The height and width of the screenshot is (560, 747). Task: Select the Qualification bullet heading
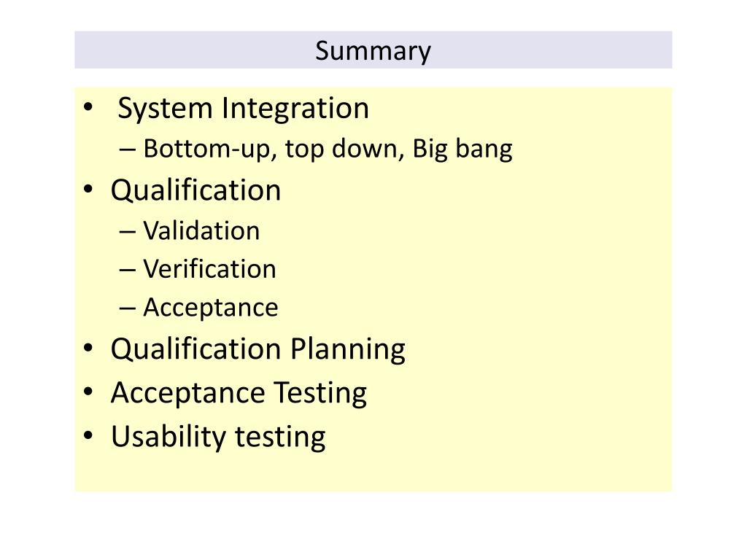(x=196, y=191)
